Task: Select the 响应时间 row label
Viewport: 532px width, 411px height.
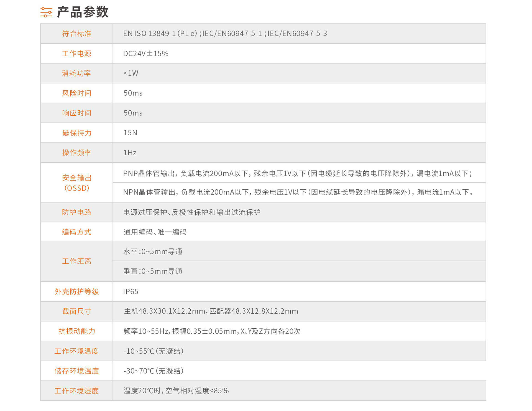Action: (x=76, y=113)
